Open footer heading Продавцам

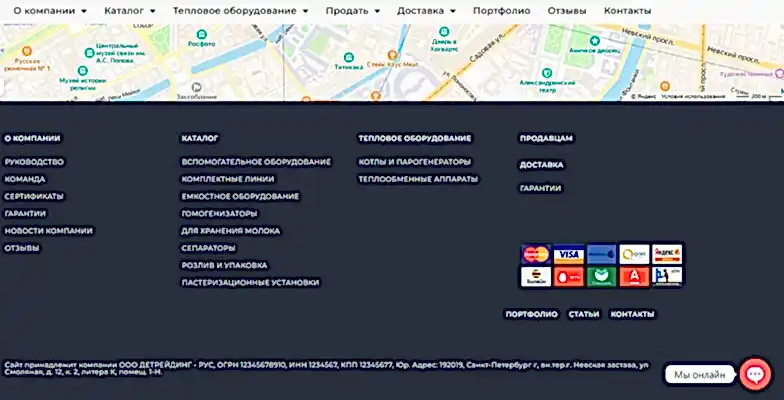click(546, 138)
